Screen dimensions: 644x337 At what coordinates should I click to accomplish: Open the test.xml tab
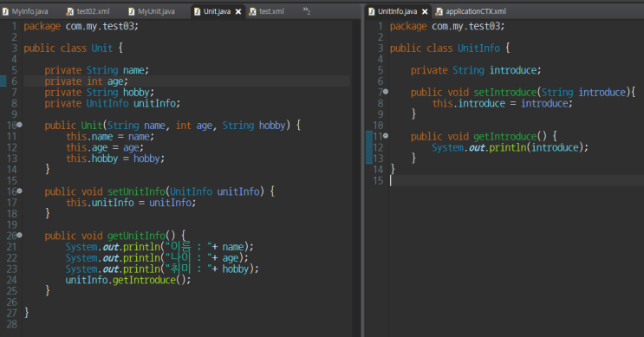tap(271, 11)
